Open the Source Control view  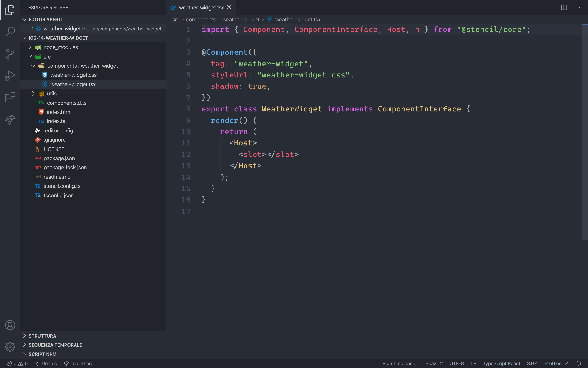[x=10, y=54]
